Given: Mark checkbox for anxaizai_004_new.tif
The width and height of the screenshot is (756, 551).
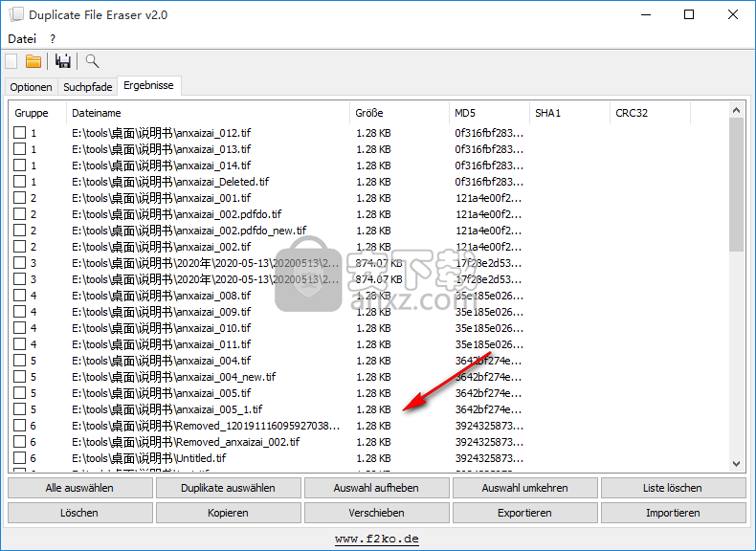Looking at the screenshot, I should point(19,377).
